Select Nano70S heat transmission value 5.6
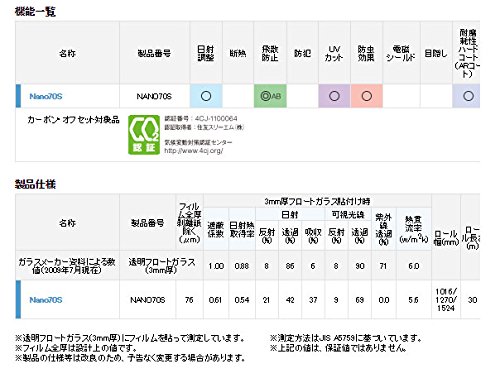500x378 pixels. [413, 300]
